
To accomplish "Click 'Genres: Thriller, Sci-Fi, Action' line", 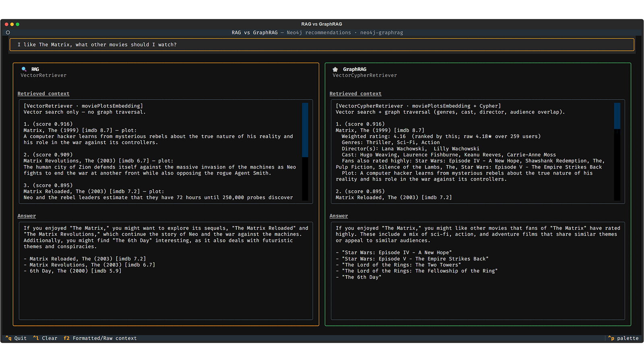I will coord(391,142).
